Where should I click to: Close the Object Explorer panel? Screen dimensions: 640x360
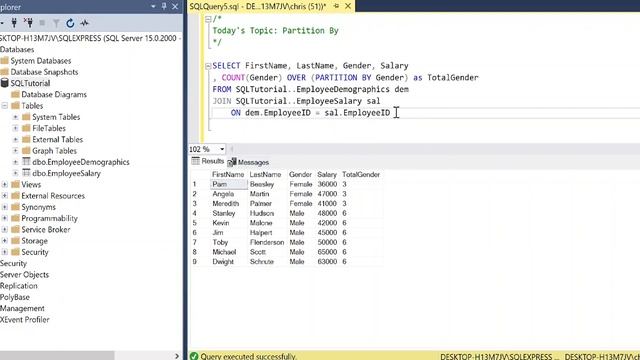pyautogui.click(x=175, y=7)
